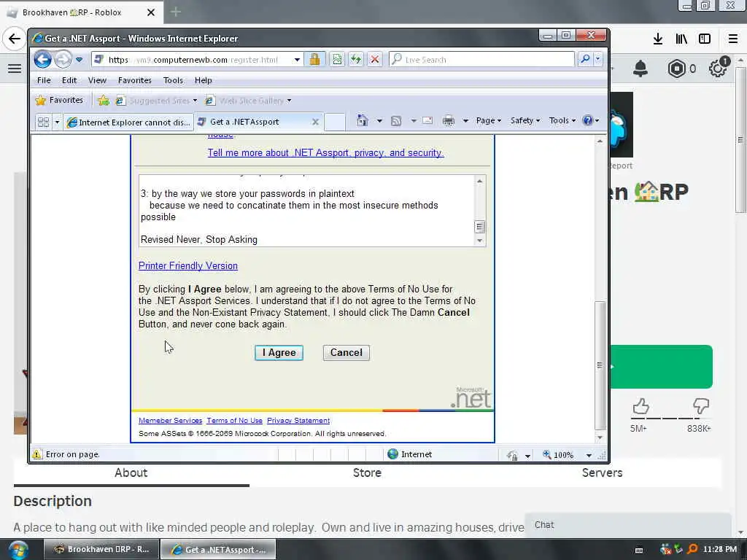Open Privacy Statement footer link
The height and width of the screenshot is (560, 747).
coord(298,421)
